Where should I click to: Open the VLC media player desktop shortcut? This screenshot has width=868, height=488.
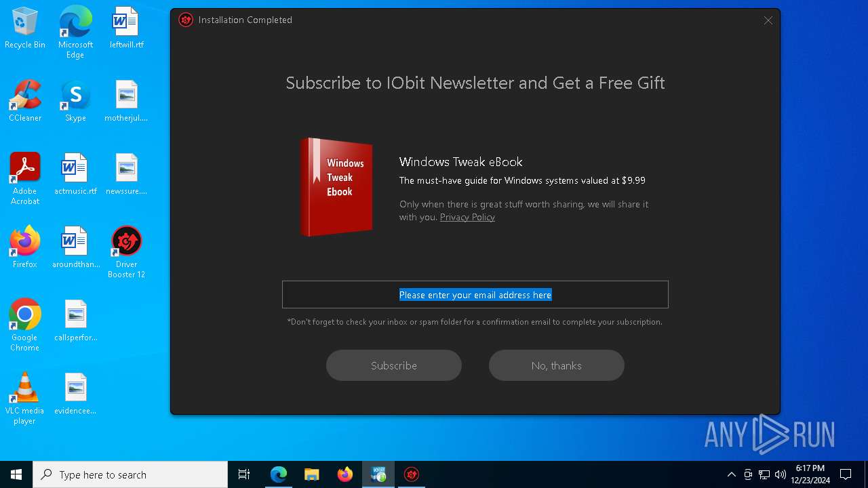pos(25,399)
